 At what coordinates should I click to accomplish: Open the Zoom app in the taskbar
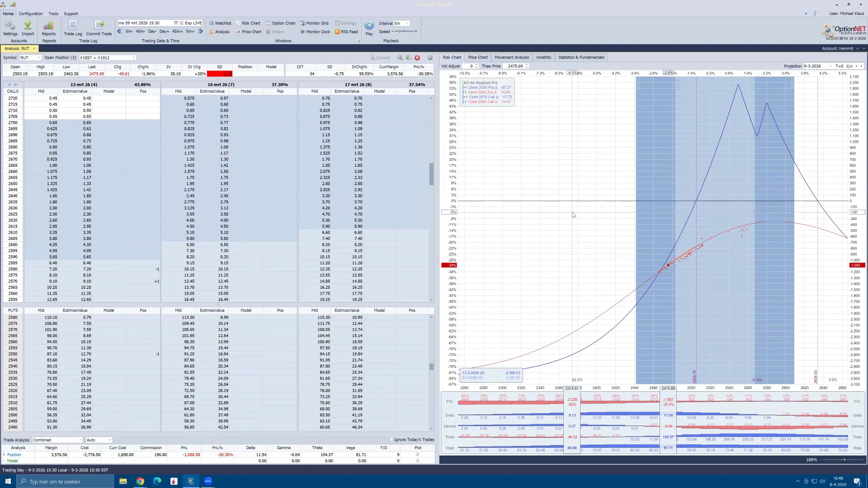click(208, 481)
